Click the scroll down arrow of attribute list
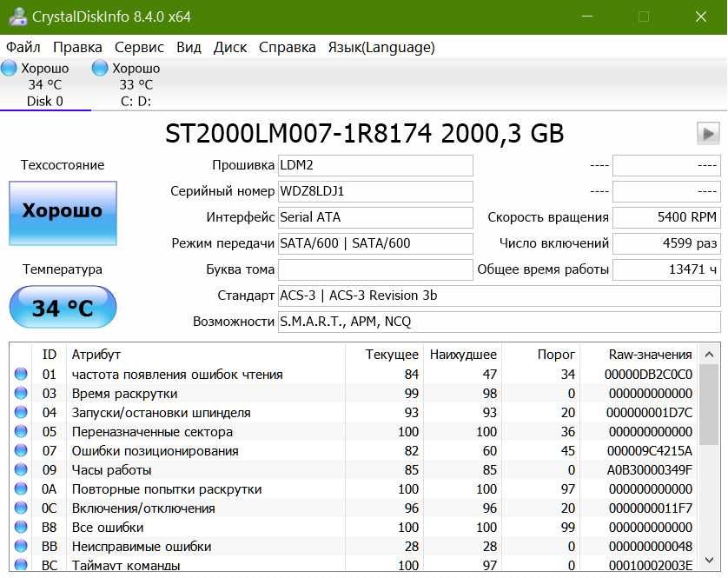The height and width of the screenshot is (578, 728). (709, 560)
